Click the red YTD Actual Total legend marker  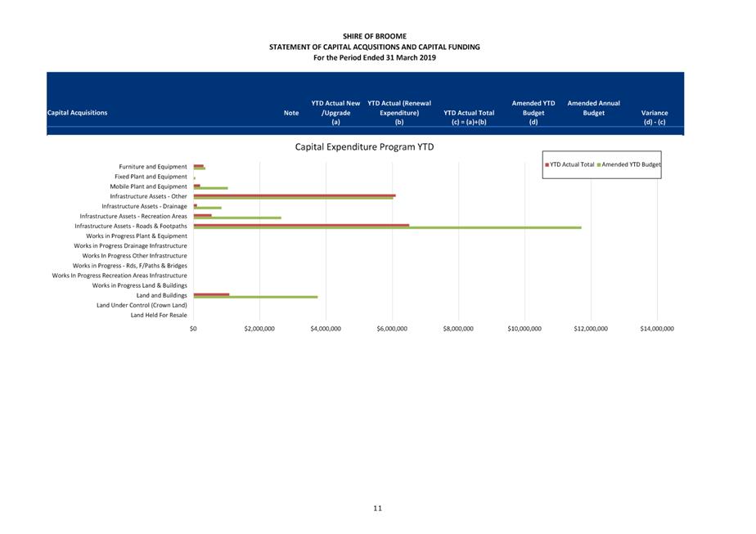coord(547,165)
